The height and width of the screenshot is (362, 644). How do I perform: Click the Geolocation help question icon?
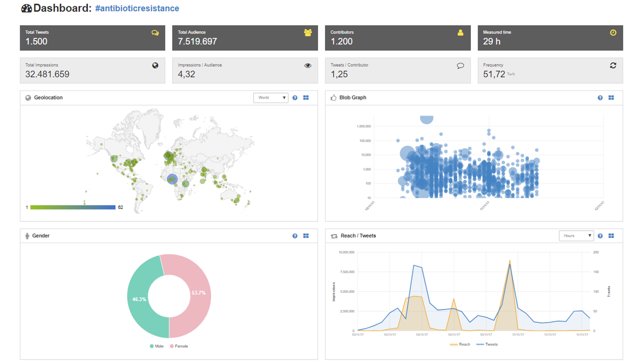(x=295, y=98)
